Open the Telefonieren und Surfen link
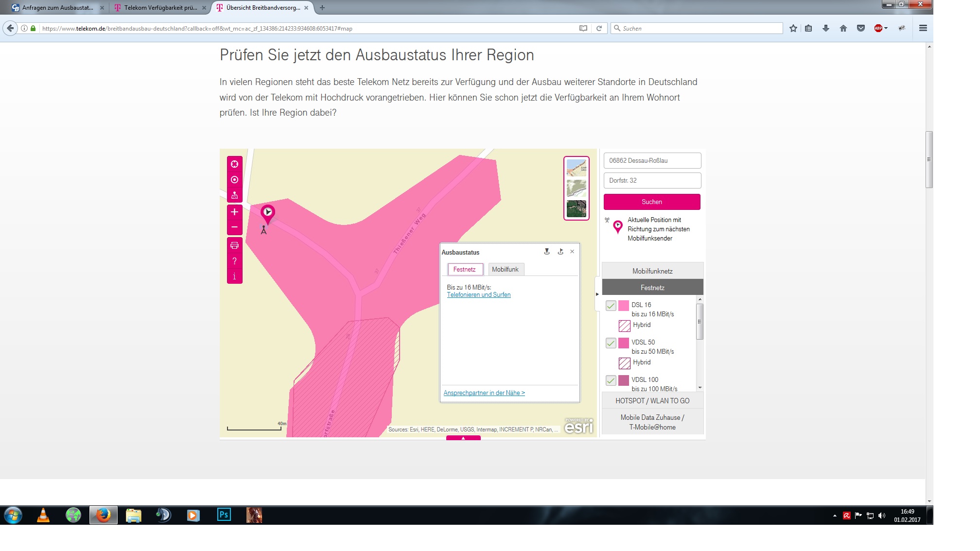This screenshot has width=980, height=551. (x=478, y=295)
